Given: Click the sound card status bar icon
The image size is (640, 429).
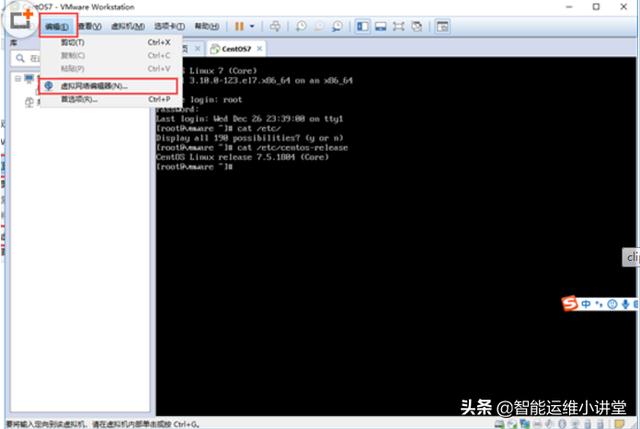Looking at the screenshot, I should pos(549,424).
